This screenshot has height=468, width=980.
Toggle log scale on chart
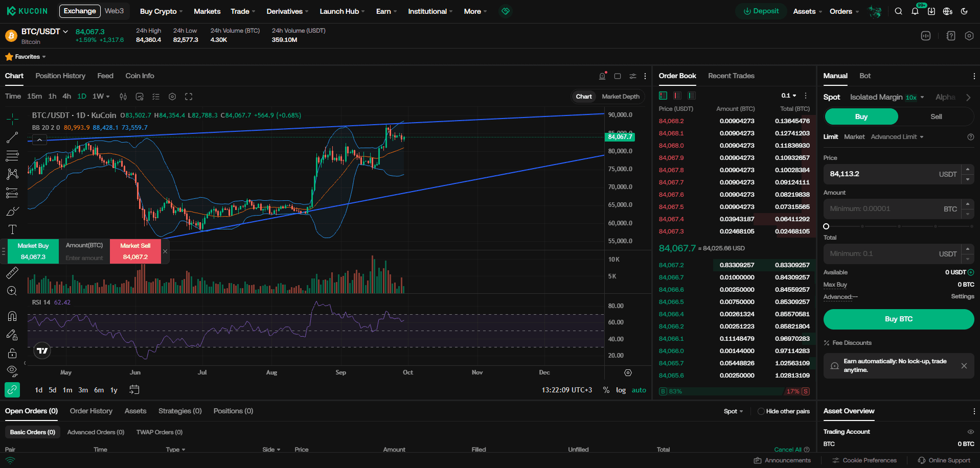(621, 390)
